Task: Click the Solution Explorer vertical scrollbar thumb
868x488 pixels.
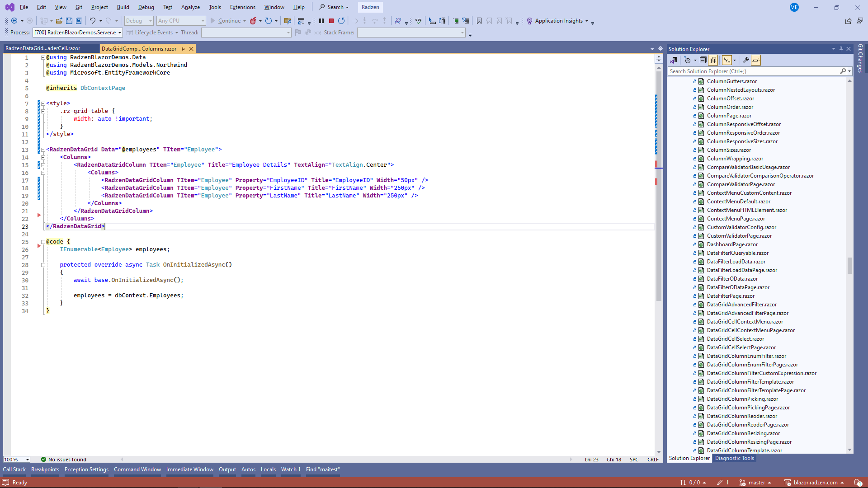Action: point(849,265)
